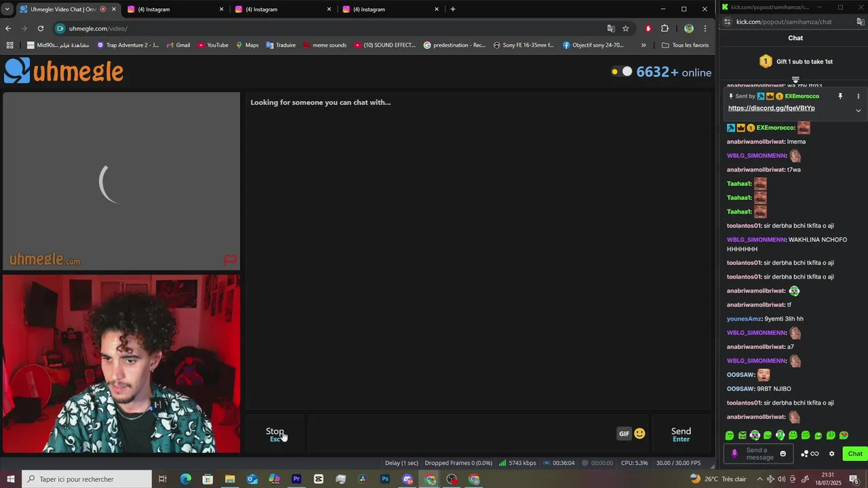Open the GIF picker in Uhmegle
The width and height of the screenshot is (868, 488).
[624, 434]
